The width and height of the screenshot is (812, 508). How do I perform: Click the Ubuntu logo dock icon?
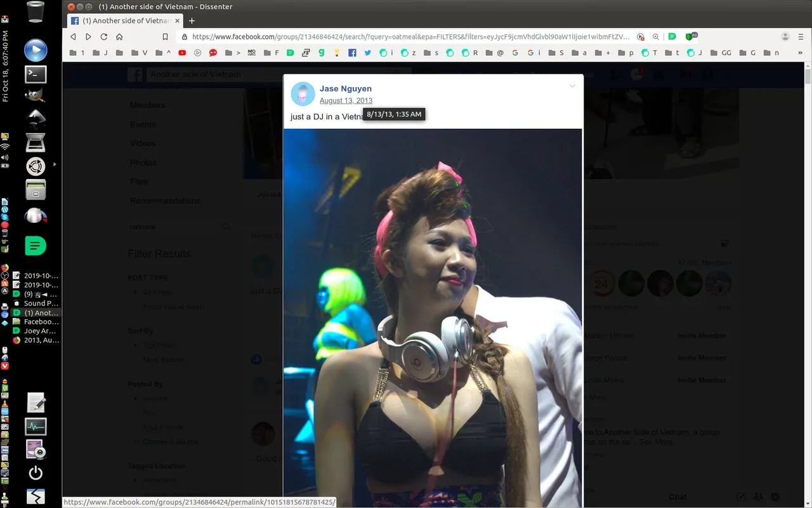coord(36,166)
